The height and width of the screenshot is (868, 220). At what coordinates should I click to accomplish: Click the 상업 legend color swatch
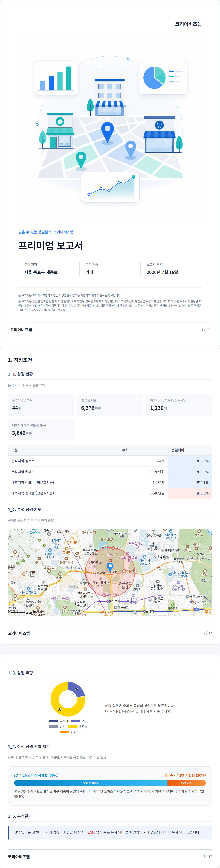(x=53, y=726)
